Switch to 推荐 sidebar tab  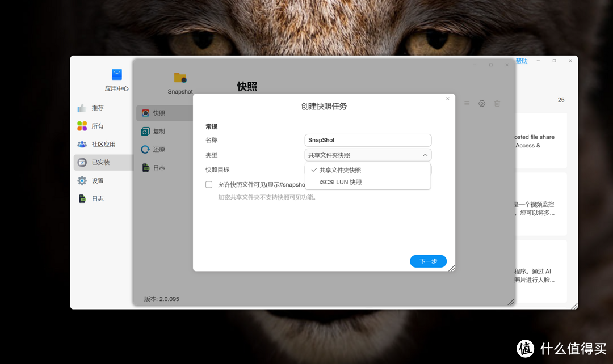[97, 108]
